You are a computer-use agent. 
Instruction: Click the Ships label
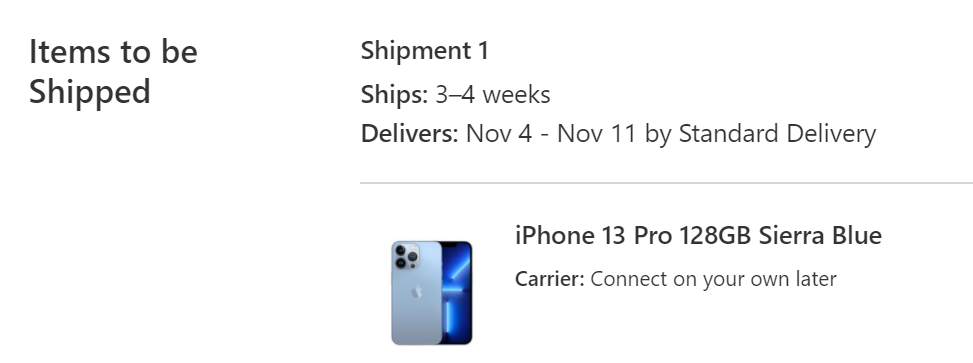[x=394, y=95]
